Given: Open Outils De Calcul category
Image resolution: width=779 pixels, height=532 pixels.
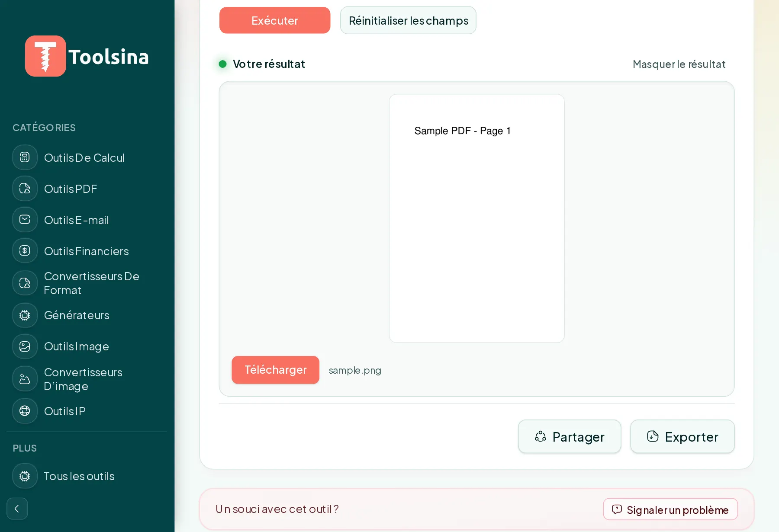Looking at the screenshot, I should [x=84, y=158].
